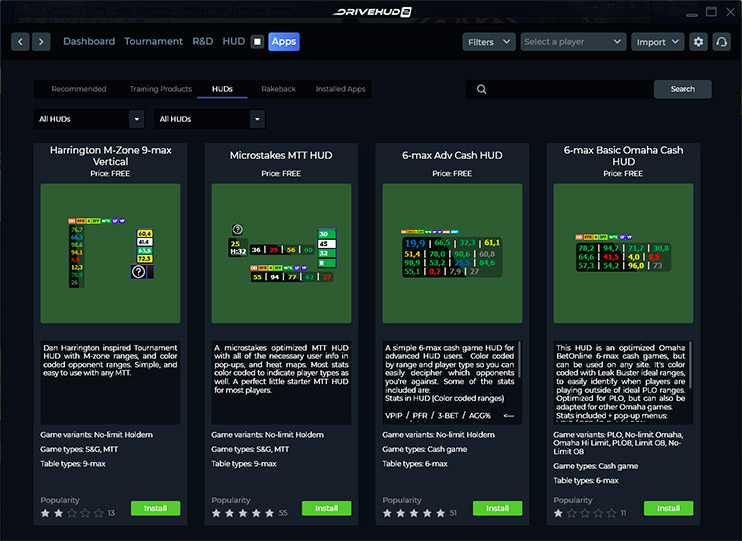
Task: Install the Microstakes MTT HUD
Action: (x=327, y=508)
